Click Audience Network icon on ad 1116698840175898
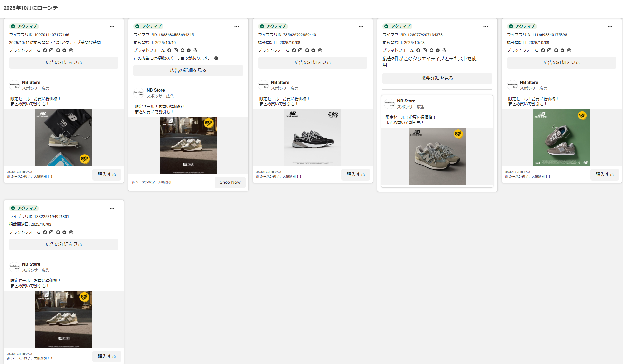The width and height of the screenshot is (623, 364). click(x=556, y=50)
